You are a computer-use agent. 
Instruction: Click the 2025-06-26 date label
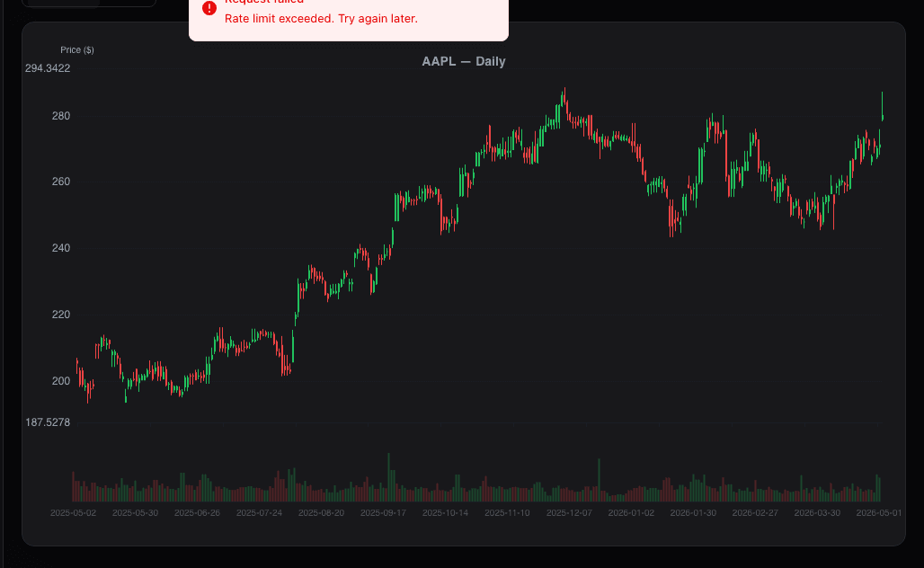(197, 513)
